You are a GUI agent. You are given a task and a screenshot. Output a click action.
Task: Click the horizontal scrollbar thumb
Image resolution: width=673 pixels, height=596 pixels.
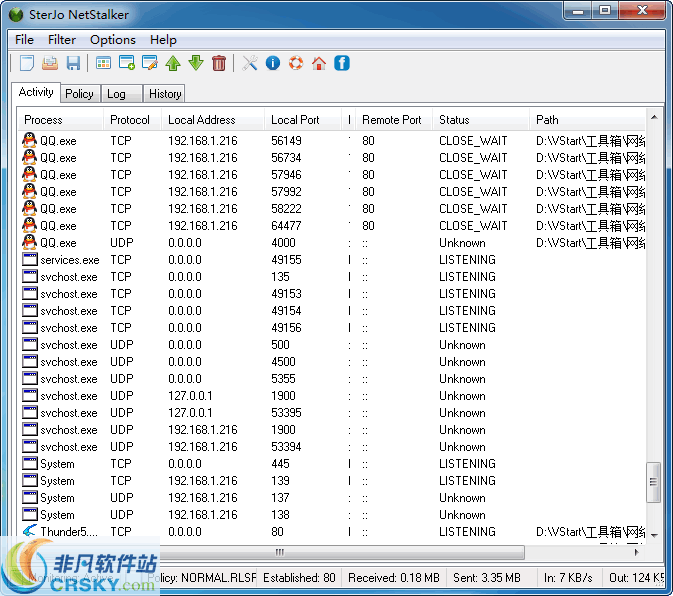coord(280,552)
